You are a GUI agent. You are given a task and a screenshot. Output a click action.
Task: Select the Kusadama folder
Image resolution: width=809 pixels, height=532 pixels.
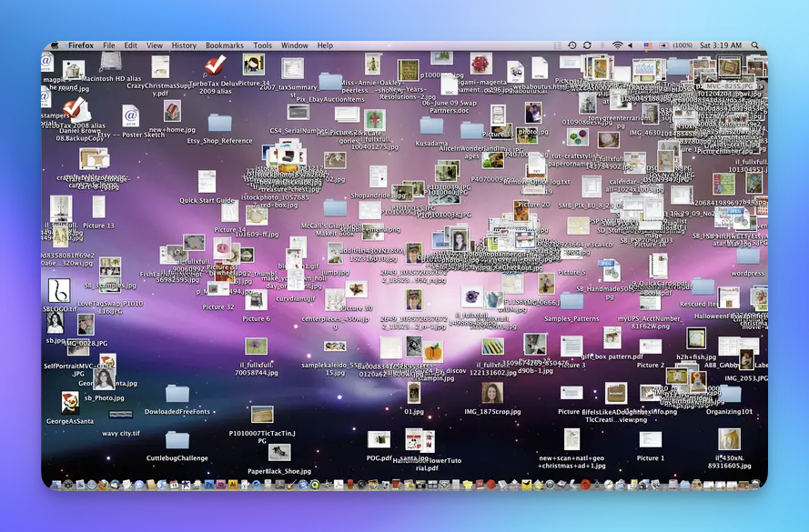(x=431, y=125)
